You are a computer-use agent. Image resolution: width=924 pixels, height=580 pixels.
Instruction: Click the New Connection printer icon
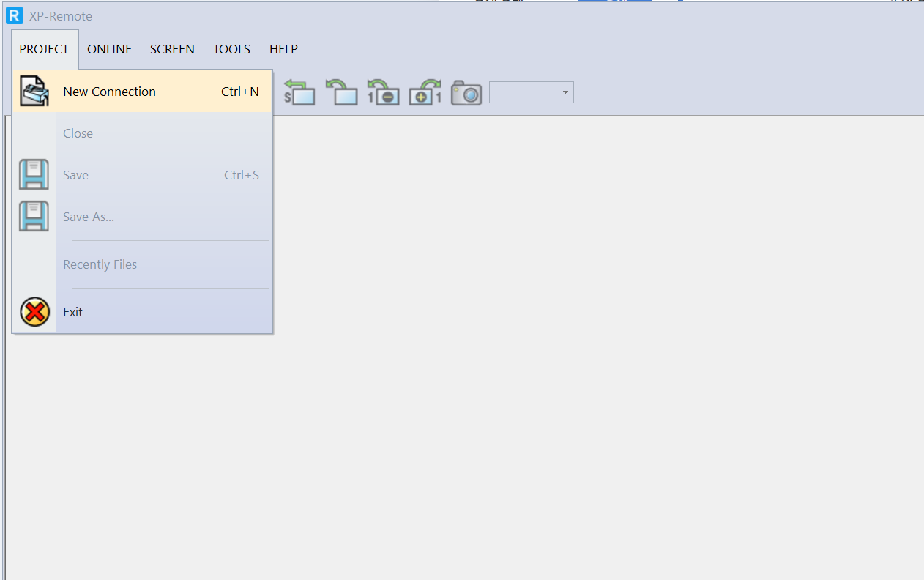tap(34, 91)
